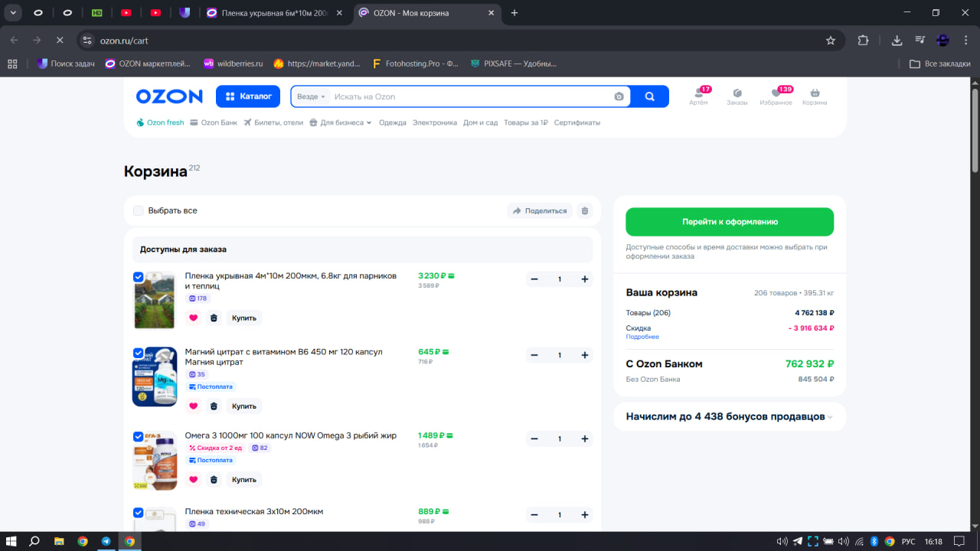The image size is (980, 551).
Task: Remove Магний цитрат using its trash icon
Action: (214, 406)
